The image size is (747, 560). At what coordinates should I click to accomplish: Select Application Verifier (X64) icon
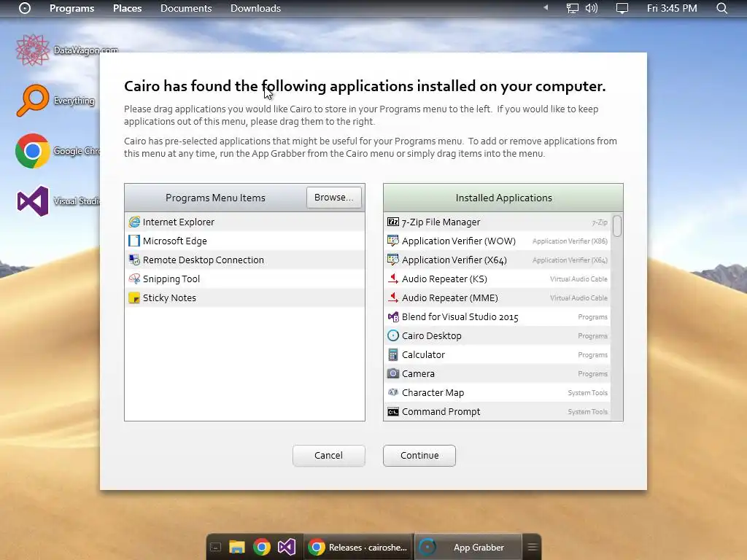[x=393, y=260]
